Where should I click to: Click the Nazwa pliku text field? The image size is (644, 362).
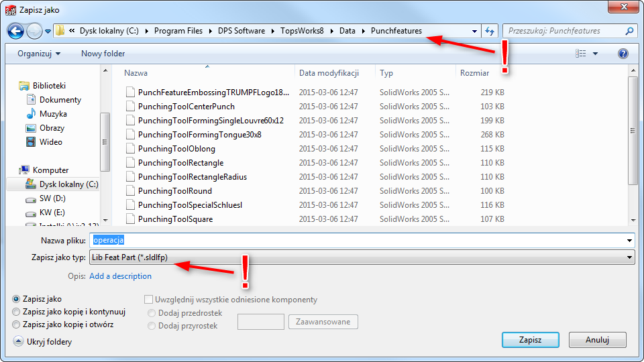(x=356, y=240)
